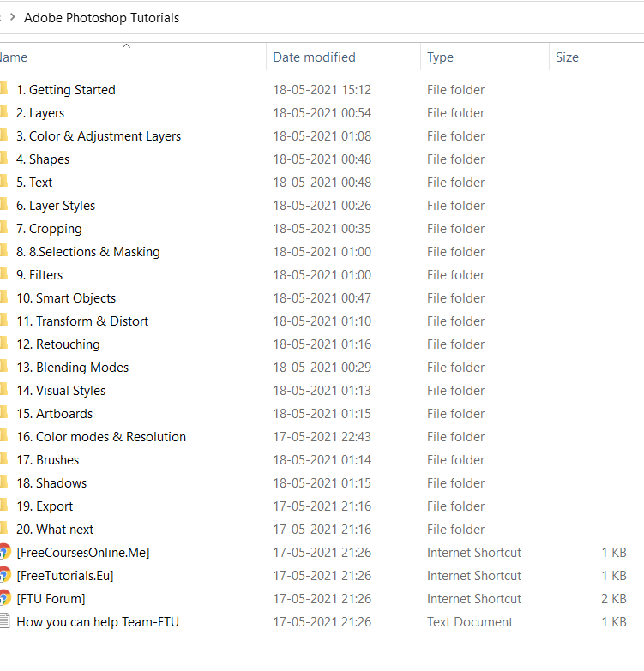This screenshot has height=671, width=644.
Task: Select the '14. Visual Styles' folder name
Action: [x=61, y=390]
